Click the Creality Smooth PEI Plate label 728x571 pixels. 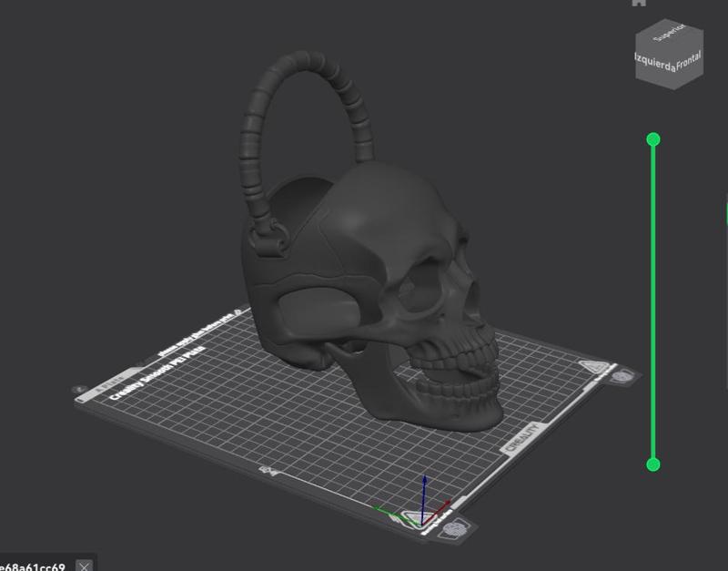(157, 372)
